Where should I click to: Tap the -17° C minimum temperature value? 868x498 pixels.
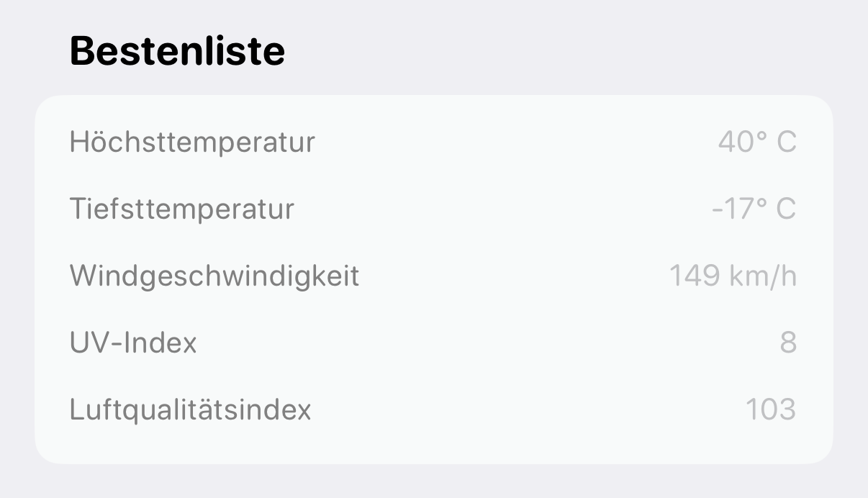click(754, 209)
